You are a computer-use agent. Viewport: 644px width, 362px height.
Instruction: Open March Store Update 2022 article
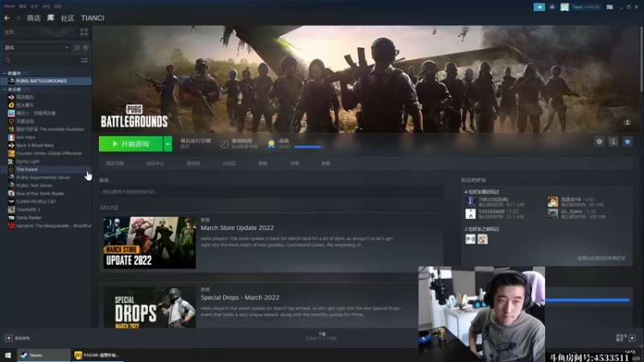[237, 228]
